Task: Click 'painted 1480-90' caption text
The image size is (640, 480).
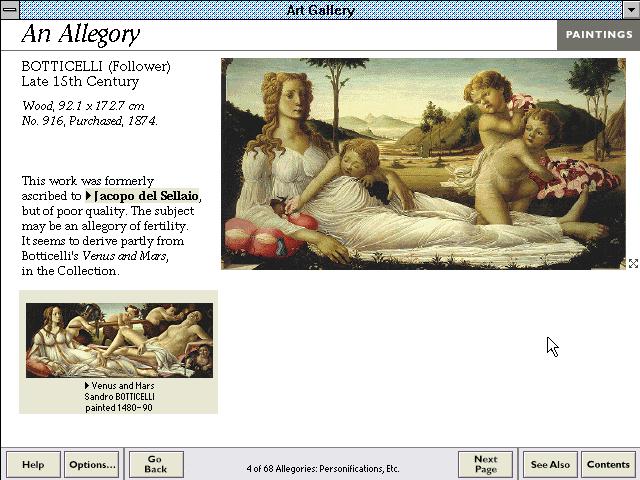Action: 119,407
